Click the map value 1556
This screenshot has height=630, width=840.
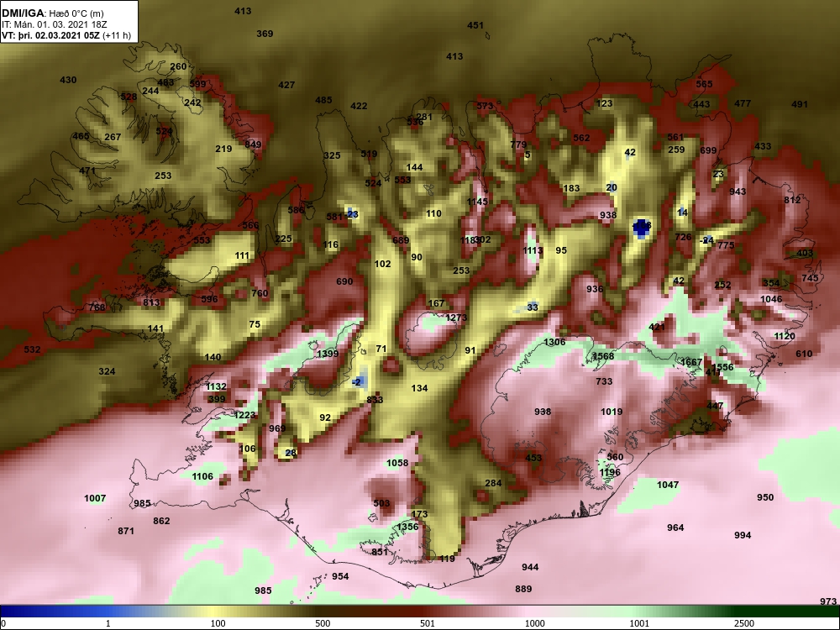point(722,367)
